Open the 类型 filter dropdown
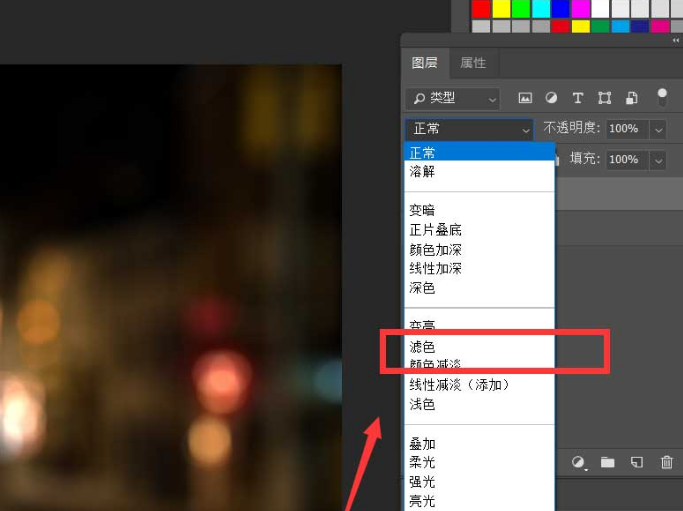Viewport: 683px width, 511px height. 453,98
